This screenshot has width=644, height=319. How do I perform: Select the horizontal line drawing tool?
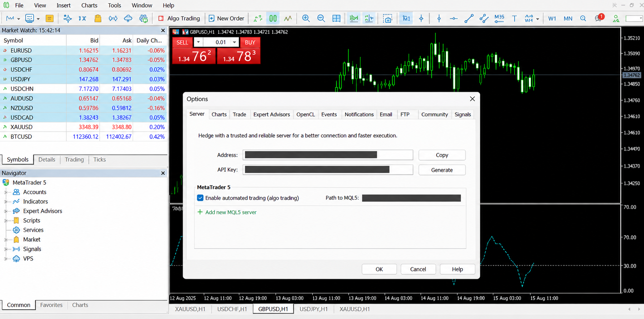(x=454, y=18)
